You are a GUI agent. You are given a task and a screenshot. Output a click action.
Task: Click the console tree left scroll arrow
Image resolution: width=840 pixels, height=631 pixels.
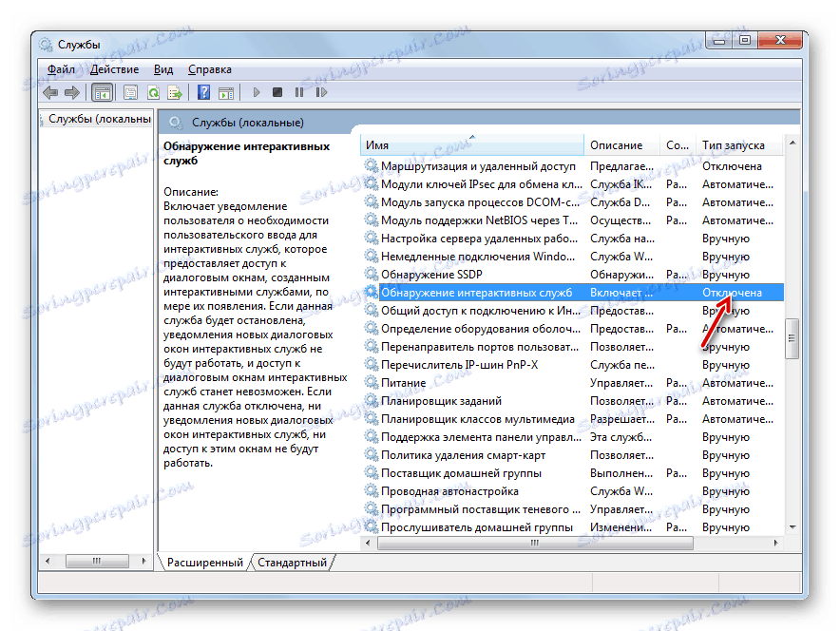click(48, 561)
